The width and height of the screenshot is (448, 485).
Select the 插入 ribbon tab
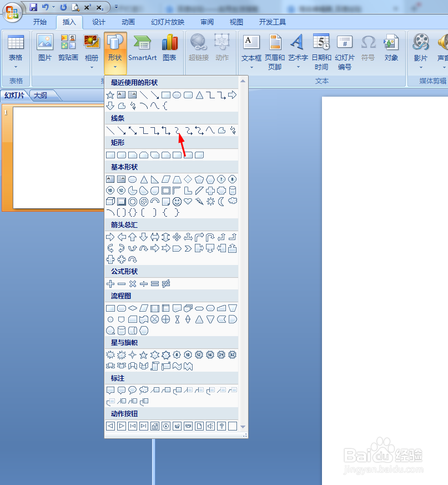[x=69, y=22]
